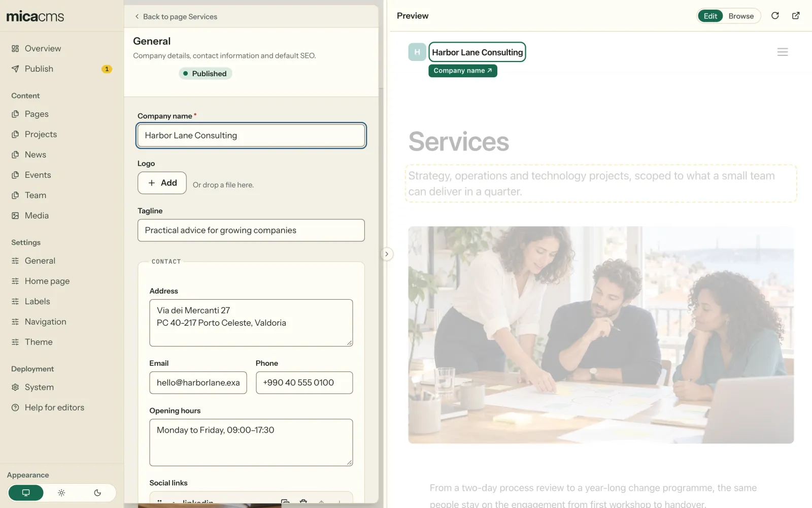Click the Projects icon in sidebar
The image size is (812, 508).
pos(15,134)
